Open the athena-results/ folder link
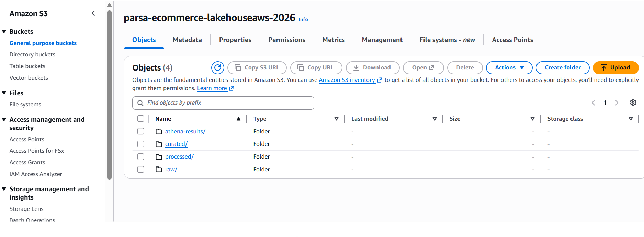This screenshot has height=237, width=644. tap(185, 131)
